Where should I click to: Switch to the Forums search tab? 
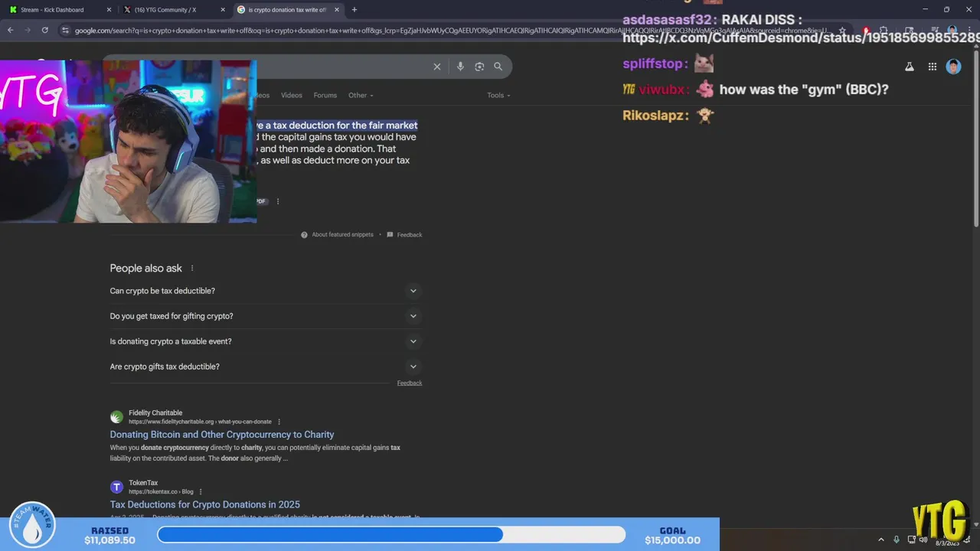tap(325, 95)
